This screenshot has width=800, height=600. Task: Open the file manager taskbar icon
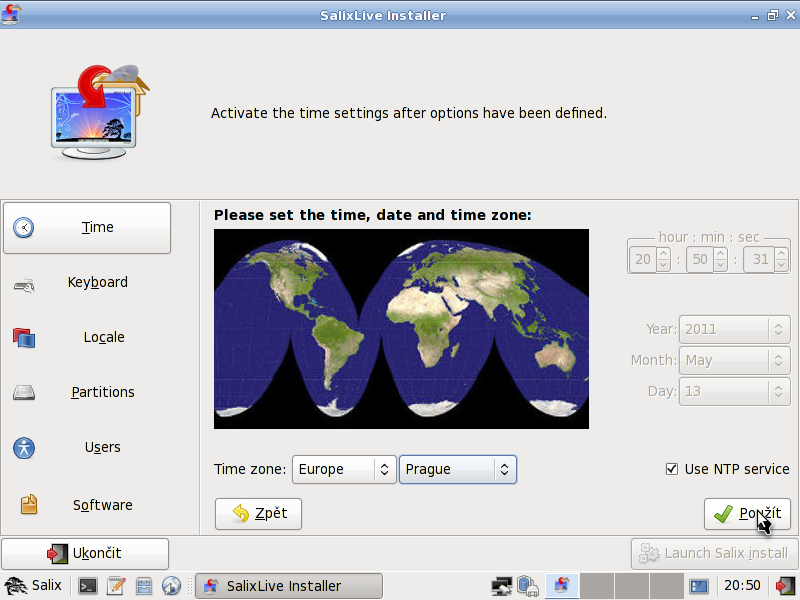[144, 586]
